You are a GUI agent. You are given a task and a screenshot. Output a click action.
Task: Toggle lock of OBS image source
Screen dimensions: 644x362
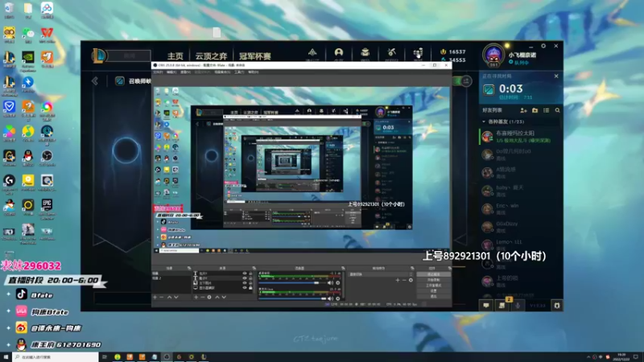[x=250, y=283]
